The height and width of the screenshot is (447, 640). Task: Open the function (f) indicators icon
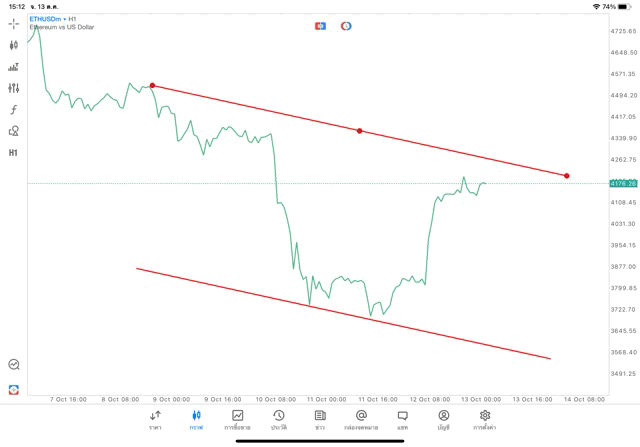[x=14, y=109]
